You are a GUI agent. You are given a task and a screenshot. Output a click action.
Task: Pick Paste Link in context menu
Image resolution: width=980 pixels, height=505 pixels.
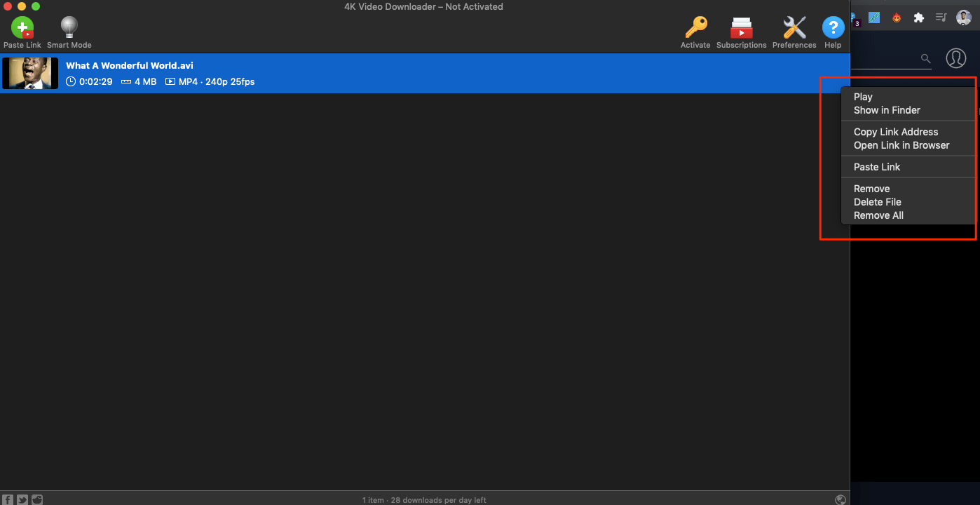click(x=876, y=167)
